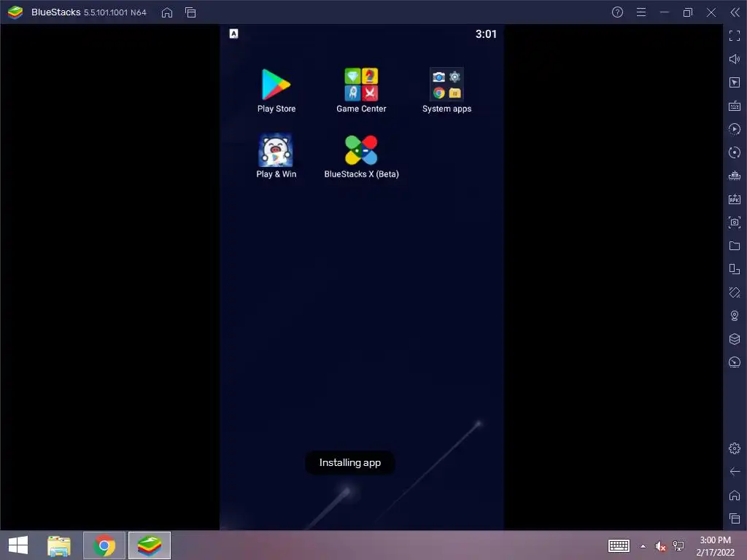Screen dimensions: 747x560
Task: Open File Explorer from the taskbar
Action: coord(59,545)
